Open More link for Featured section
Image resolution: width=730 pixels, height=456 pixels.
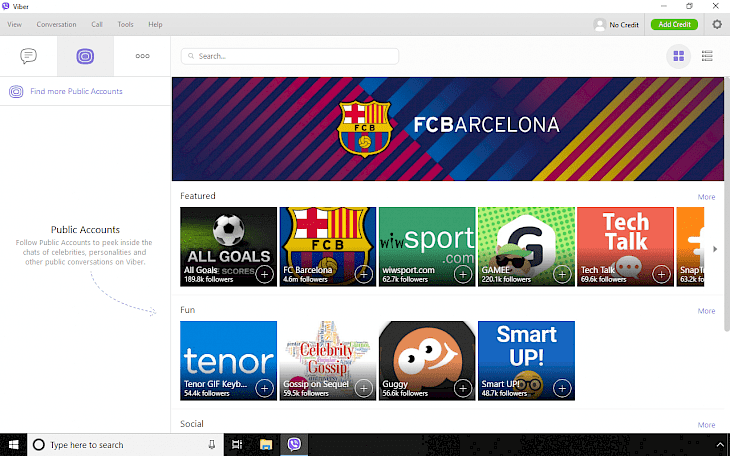(706, 197)
